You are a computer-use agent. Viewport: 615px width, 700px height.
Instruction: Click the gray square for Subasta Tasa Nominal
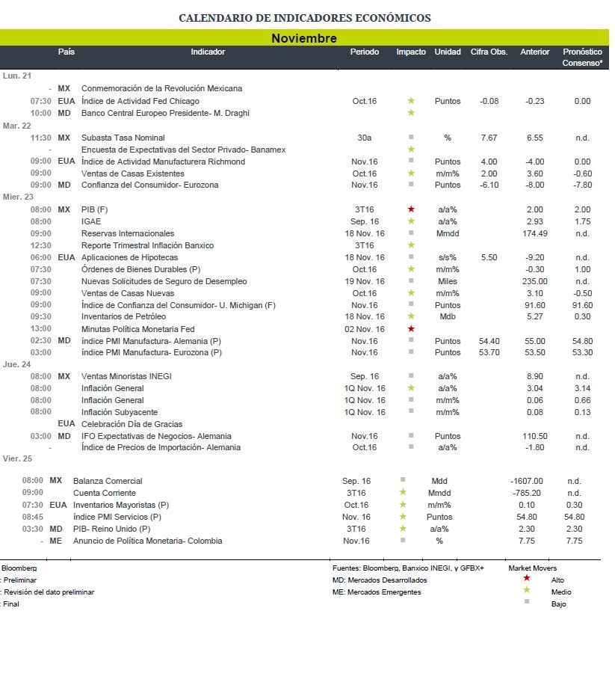coord(411,137)
